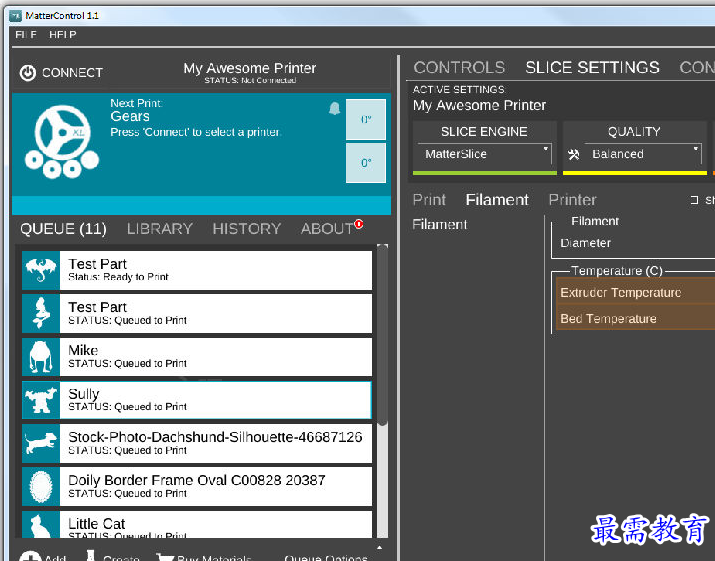715x561 pixels.
Task: Select second Test Part Queued to Print
Action: pyautogui.click(x=197, y=313)
